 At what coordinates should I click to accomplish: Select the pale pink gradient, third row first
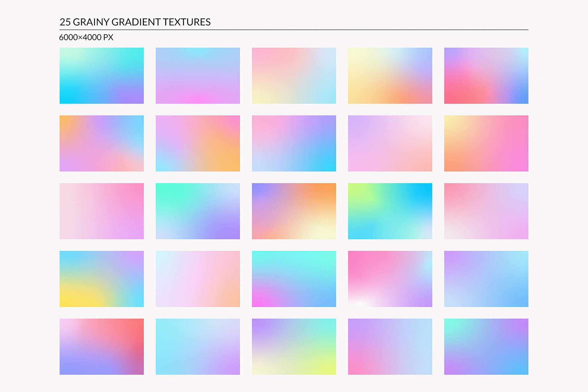(x=101, y=211)
